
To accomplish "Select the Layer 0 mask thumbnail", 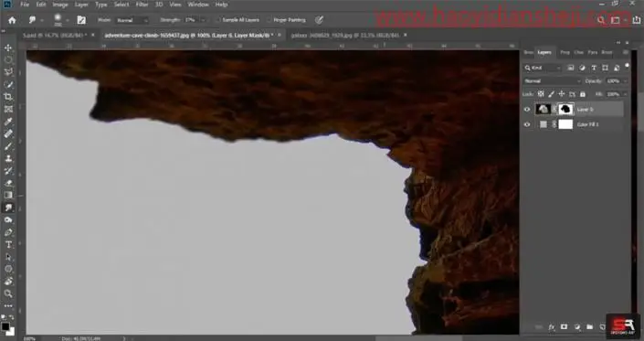I will (565, 109).
